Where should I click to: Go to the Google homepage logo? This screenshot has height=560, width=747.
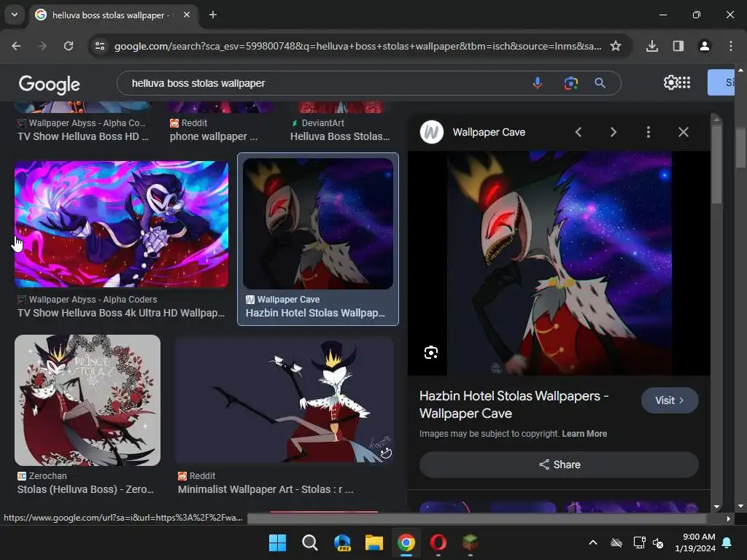coord(49,85)
